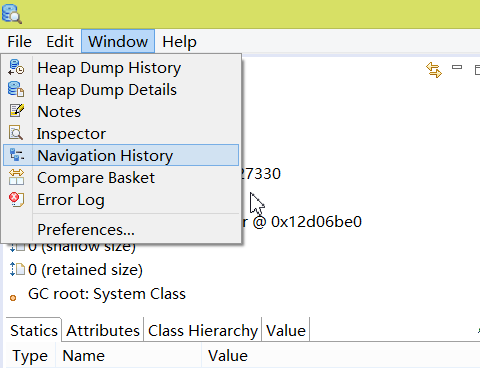Open the Edit menu
480x368 pixels.
coord(60,42)
